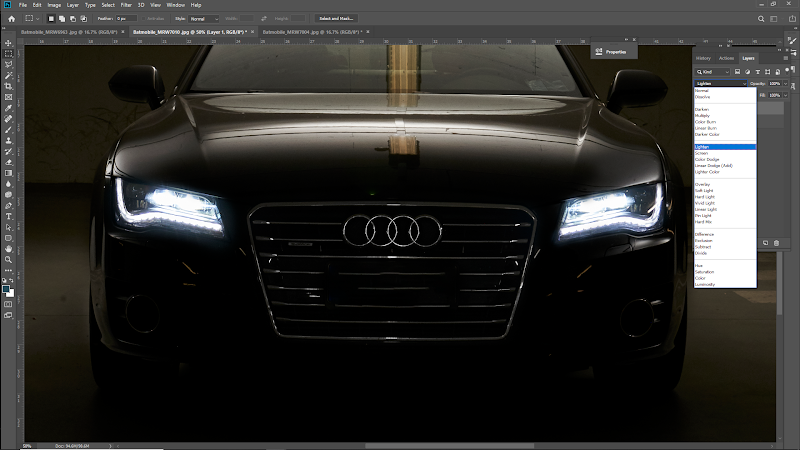Switch to the History tab
Screen dimensions: 800x450
coord(703,58)
